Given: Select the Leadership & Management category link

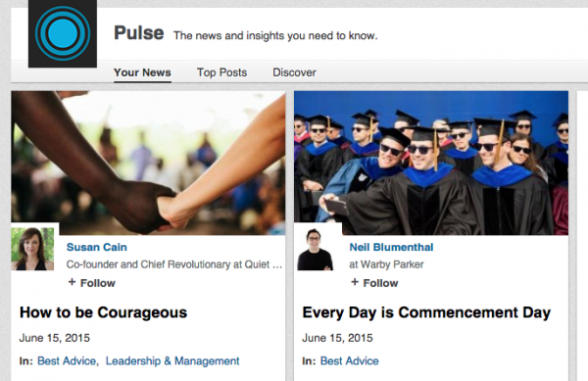Looking at the screenshot, I should 172,360.
